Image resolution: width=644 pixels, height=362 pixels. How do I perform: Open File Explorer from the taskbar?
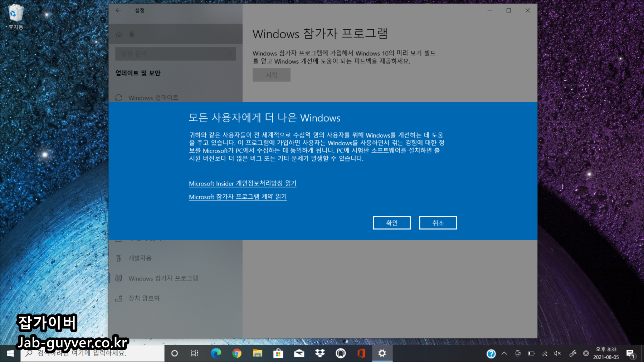258,353
